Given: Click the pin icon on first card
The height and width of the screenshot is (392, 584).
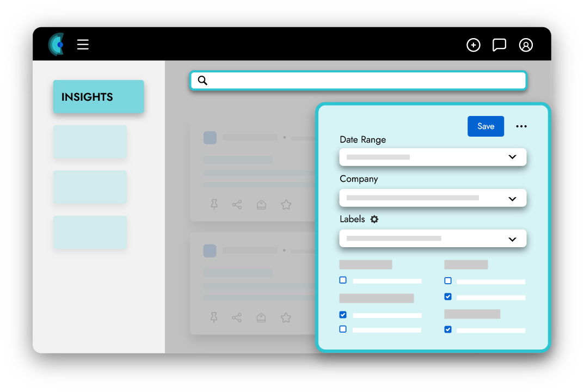Looking at the screenshot, I should pyautogui.click(x=214, y=205).
